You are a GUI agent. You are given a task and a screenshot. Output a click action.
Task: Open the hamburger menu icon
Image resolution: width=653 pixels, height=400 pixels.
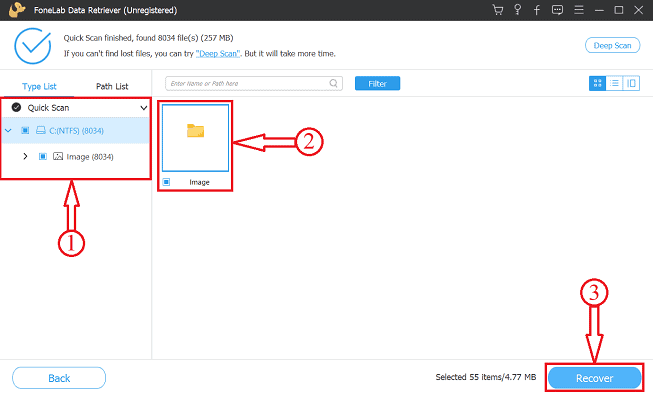(x=579, y=10)
